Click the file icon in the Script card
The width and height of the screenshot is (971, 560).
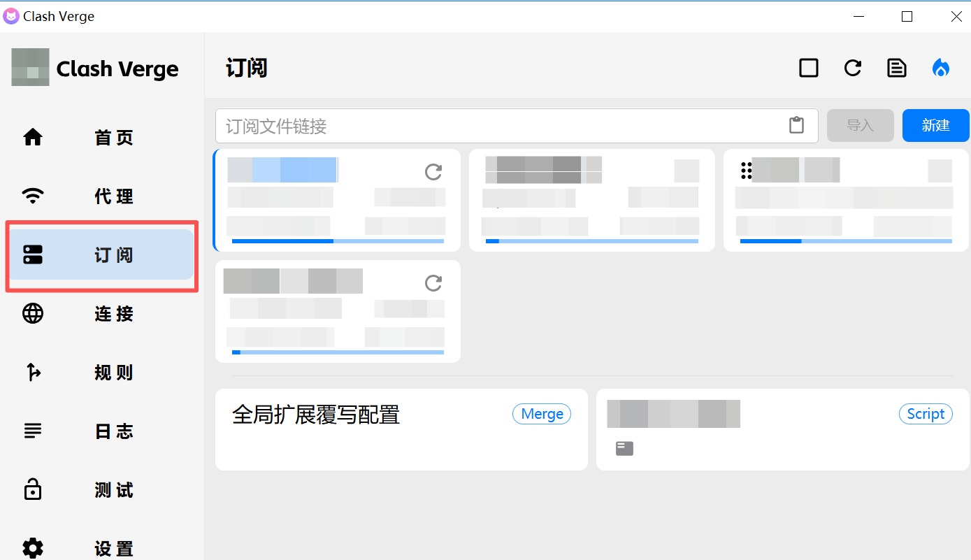(624, 449)
